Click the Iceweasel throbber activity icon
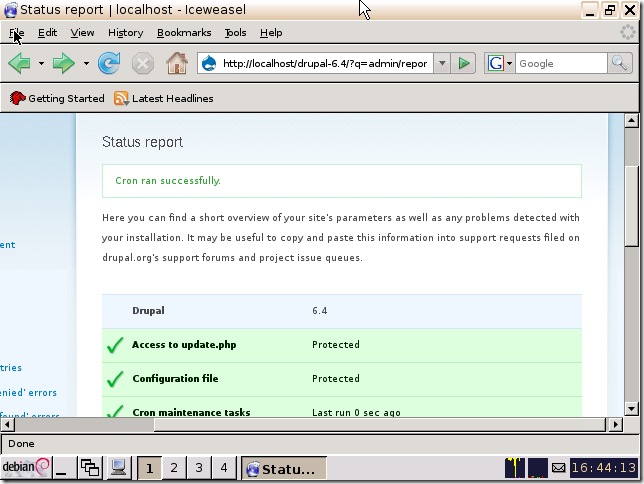644x484 pixels. [x=628, y=32]
